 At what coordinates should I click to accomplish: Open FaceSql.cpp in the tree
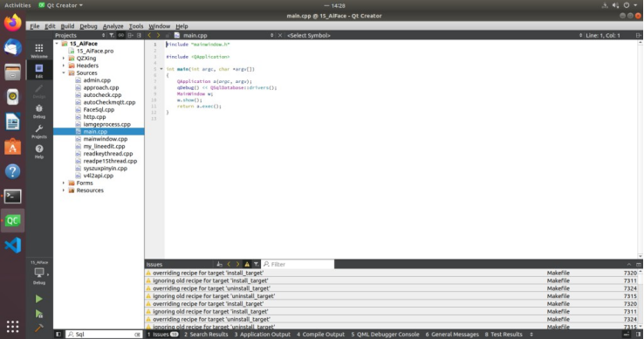tap(99, 110)
